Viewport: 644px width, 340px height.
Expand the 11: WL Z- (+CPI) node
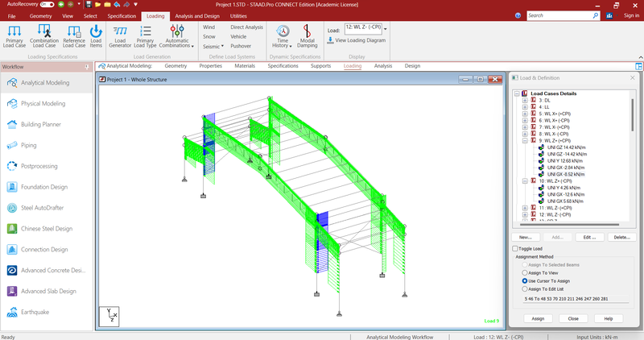525,208
